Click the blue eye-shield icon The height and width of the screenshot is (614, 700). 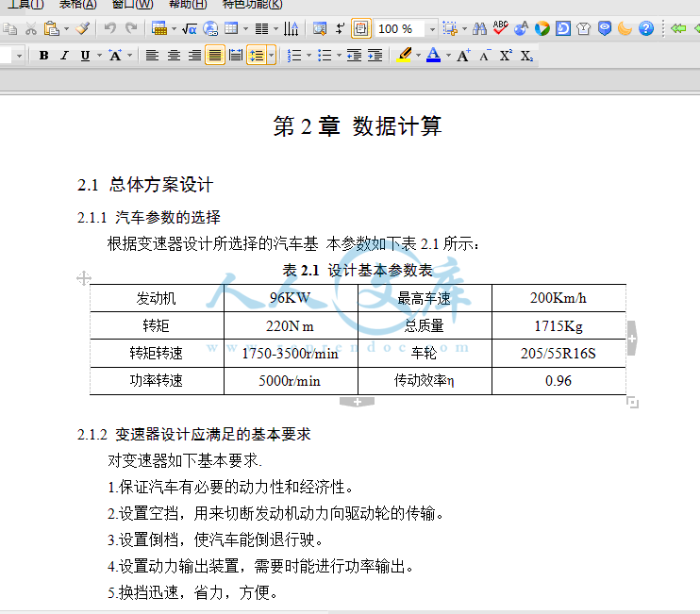(605, 29)
